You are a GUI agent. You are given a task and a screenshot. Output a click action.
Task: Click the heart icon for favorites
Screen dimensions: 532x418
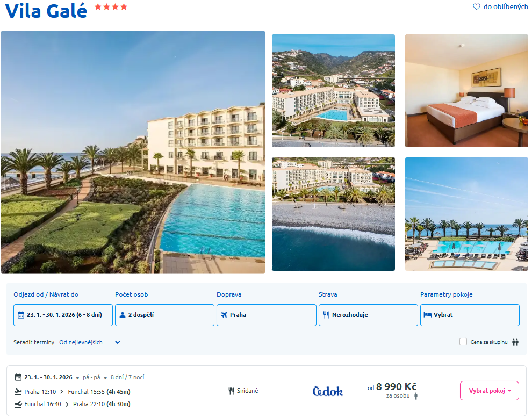pos(476,7)
